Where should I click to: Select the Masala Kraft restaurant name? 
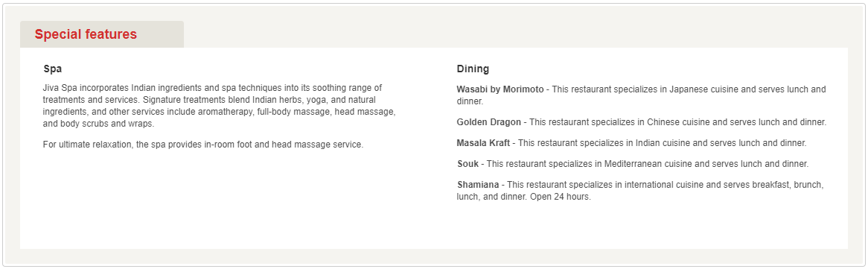click(x=483, y=143)
